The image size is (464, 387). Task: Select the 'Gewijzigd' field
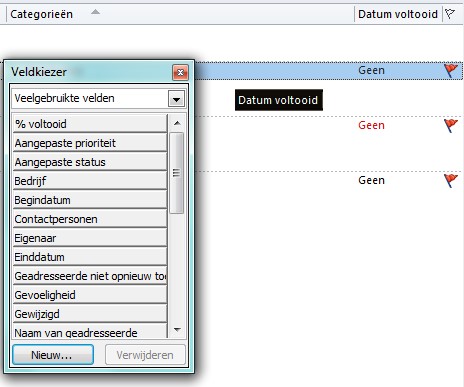(x=90, y=314)
